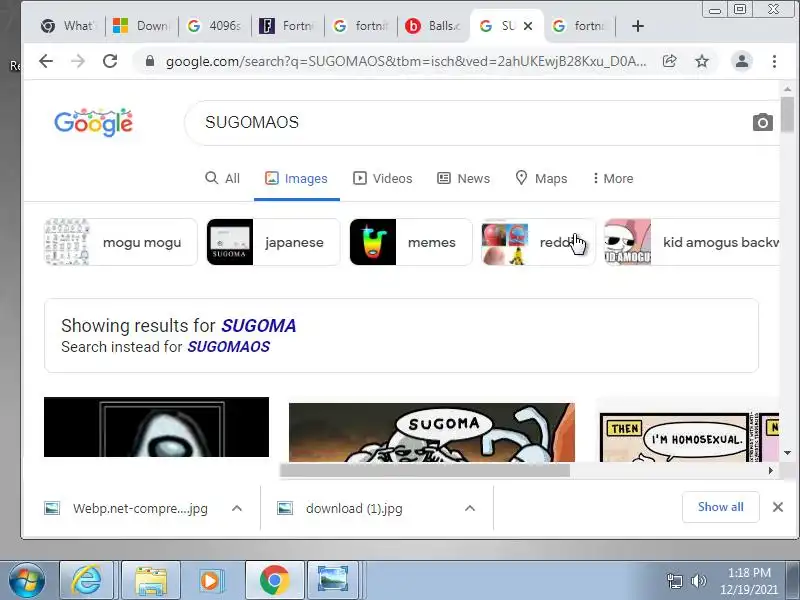The height and width of the screenshot is (600, 800).
Task: Switch to the Maps results tab
Action: [x=541, y=178]
